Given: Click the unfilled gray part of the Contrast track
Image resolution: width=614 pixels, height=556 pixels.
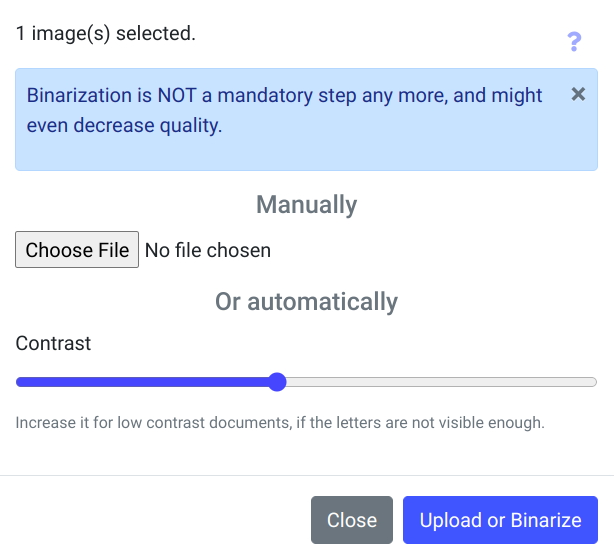Looking at the screenshot, I should click(x=440, y=382).
